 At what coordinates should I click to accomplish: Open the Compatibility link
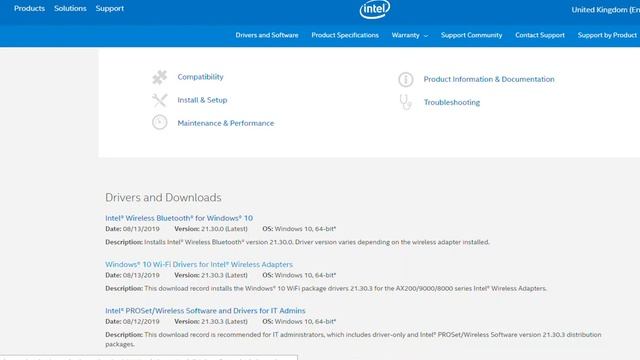200,77
